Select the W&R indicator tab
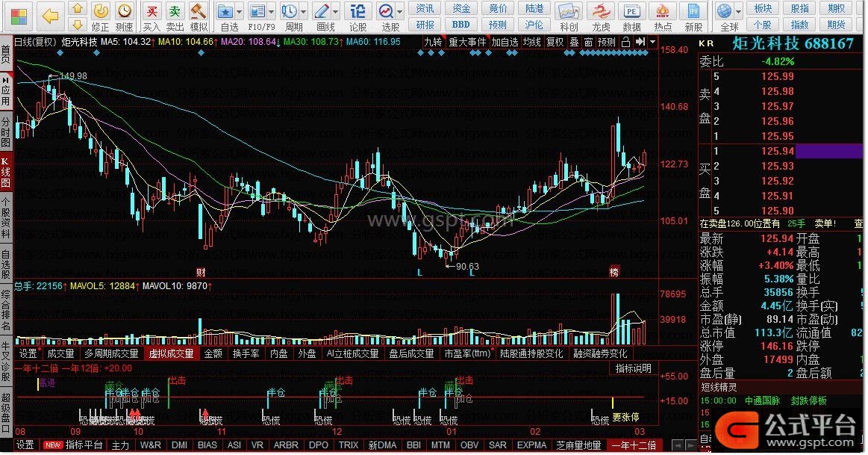 (151, 445)
